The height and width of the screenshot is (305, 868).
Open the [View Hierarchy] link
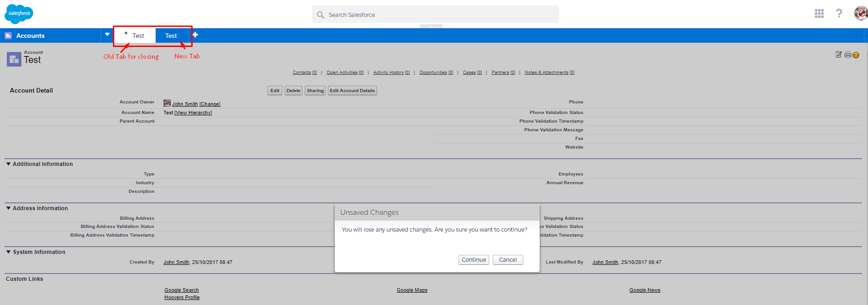[x=193, y=113]
